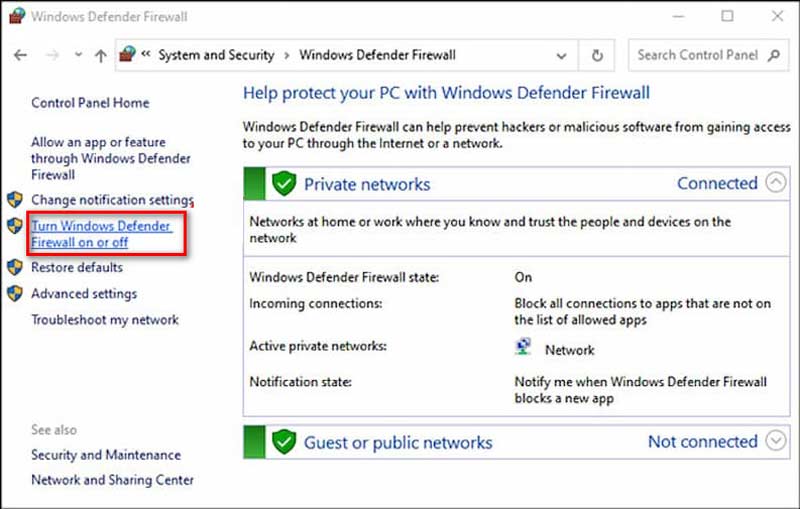Open the recent locations dropdown arrow

tap(78, 55)
